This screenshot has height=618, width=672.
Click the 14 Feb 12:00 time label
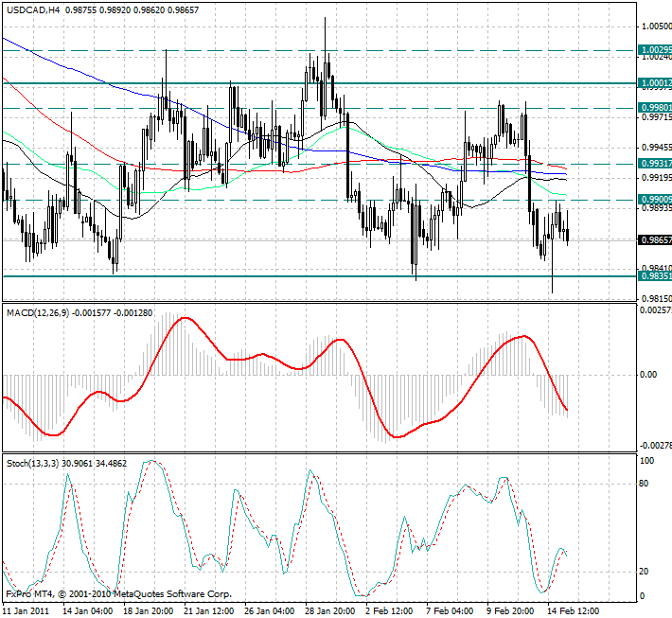[x=572, y=610]
